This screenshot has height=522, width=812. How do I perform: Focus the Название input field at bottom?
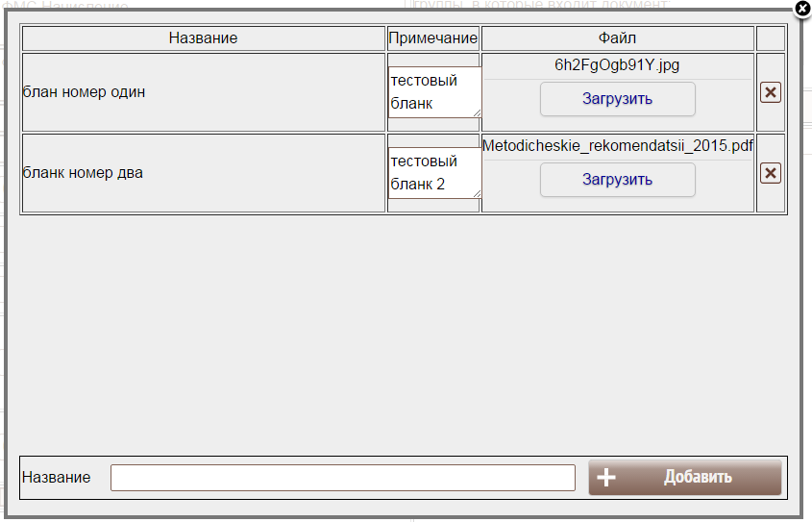tap(342, 478)
